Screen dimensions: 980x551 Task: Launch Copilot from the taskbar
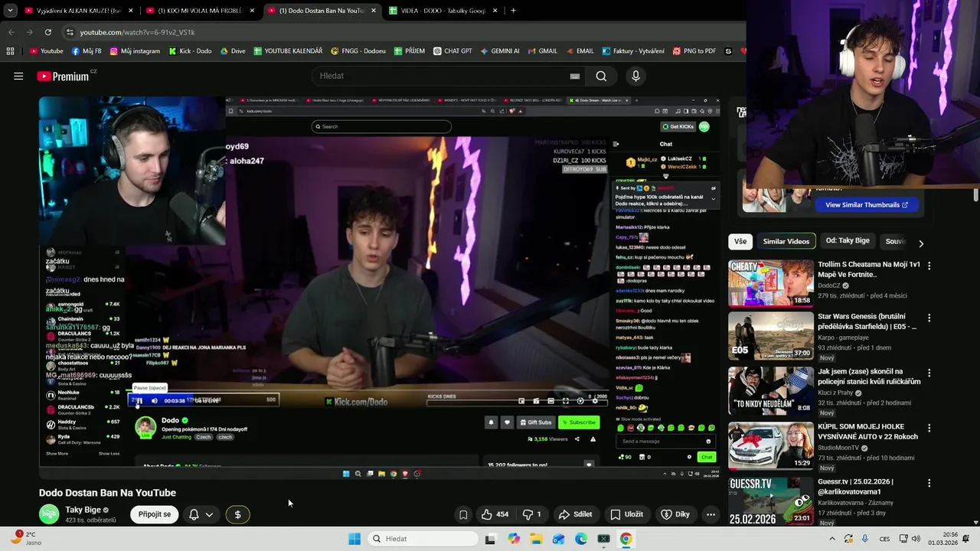[514, 539]
